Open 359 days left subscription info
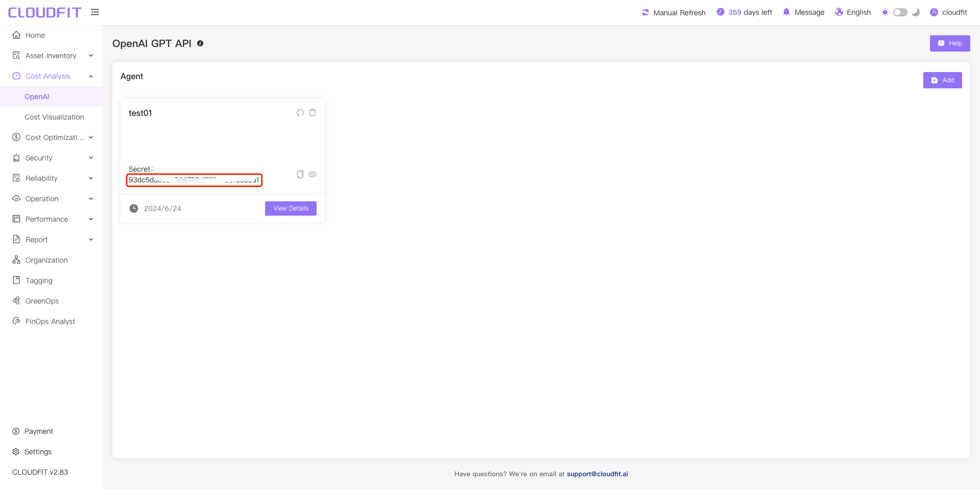This screenshot has height=489, width=980. point(750,12)
